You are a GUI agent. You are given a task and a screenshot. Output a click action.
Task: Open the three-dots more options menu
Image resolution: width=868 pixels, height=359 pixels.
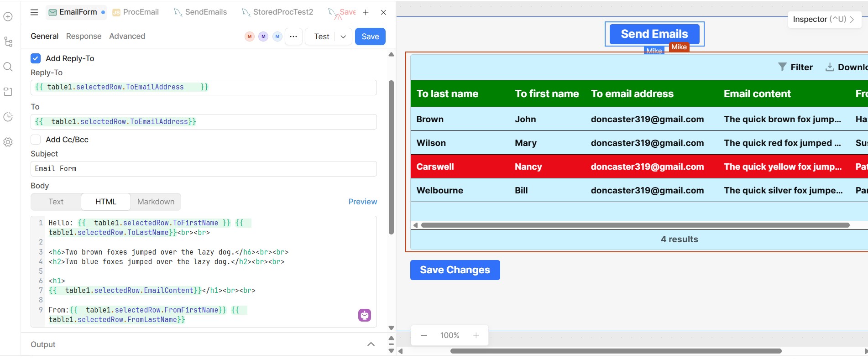coord(293,36)
